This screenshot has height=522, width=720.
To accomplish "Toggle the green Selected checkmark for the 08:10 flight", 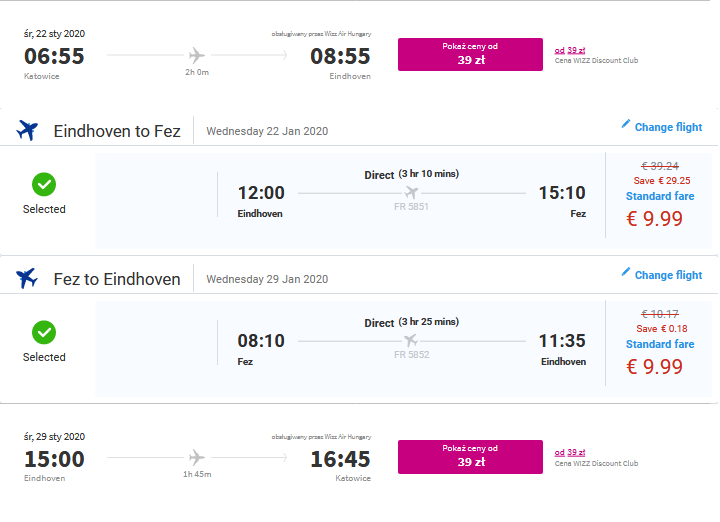I will click(44, 332).
